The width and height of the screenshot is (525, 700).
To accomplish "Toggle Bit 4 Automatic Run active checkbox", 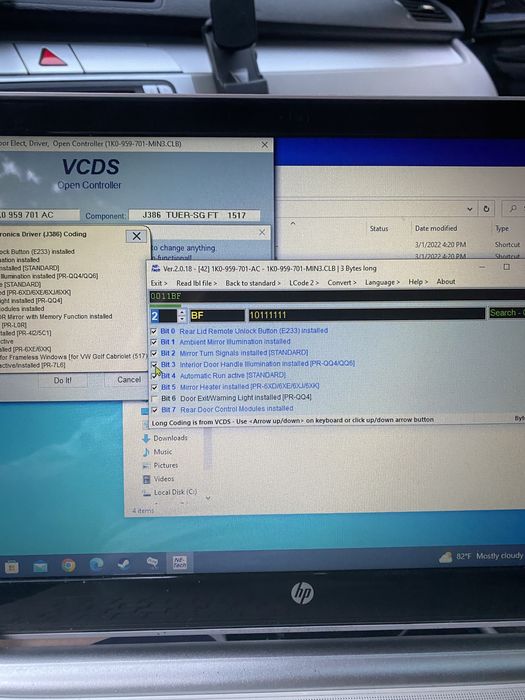I will (154, 375).
